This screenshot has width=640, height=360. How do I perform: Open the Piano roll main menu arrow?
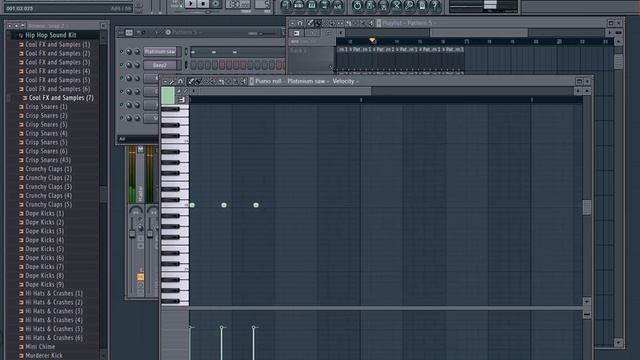165,82
